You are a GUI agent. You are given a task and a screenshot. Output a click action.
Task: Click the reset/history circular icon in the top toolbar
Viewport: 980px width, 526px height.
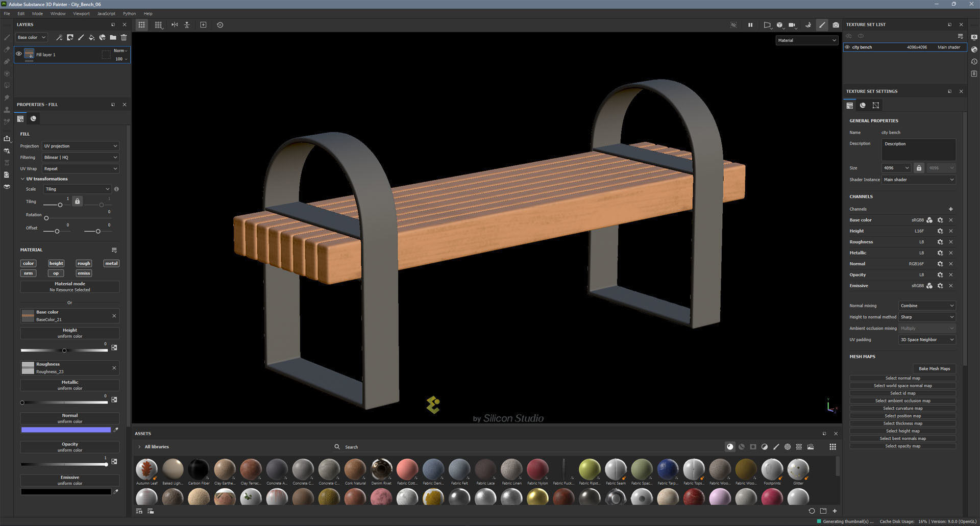(x=220, y=24)
